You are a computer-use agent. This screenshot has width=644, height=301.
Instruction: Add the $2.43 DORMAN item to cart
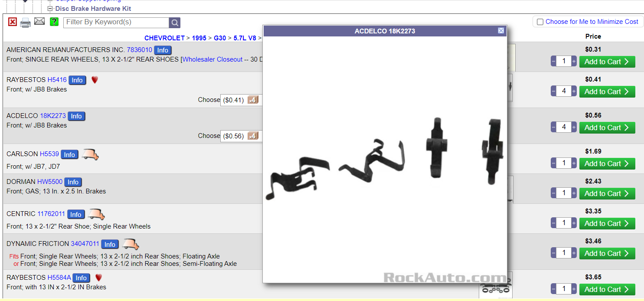click(607, 193)
